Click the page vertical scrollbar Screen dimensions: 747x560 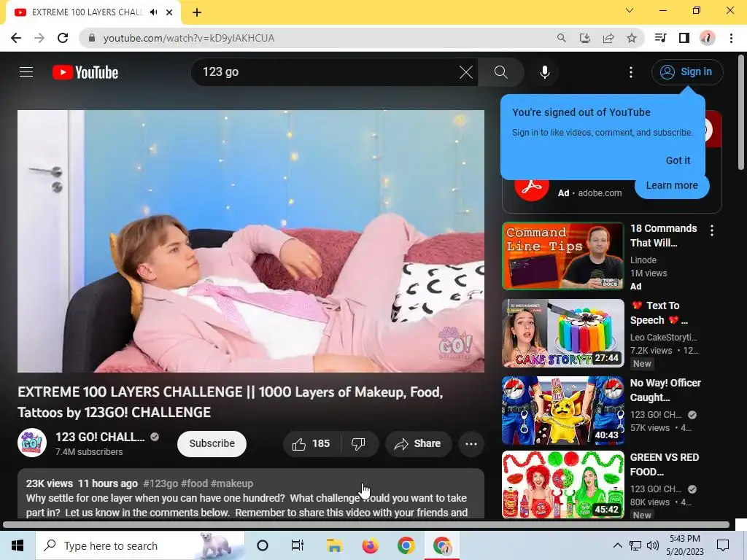pyautogui.click(x=741, y=113)
